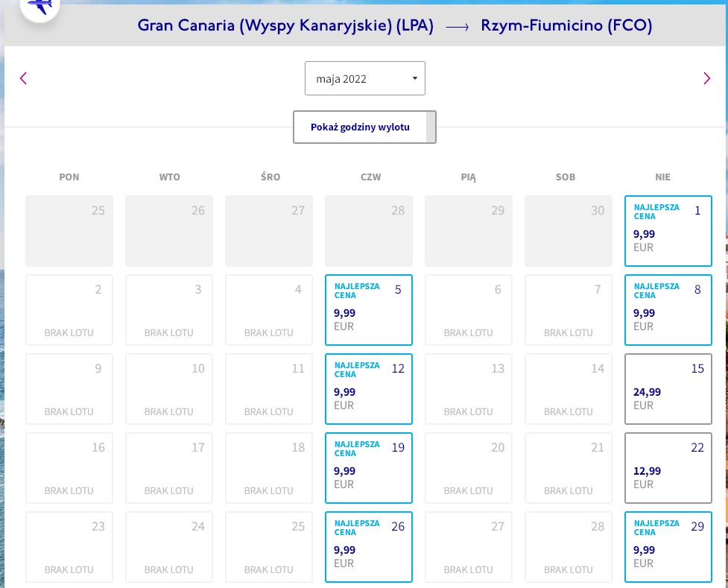Click the airplane logo icon

pos(40,7)
